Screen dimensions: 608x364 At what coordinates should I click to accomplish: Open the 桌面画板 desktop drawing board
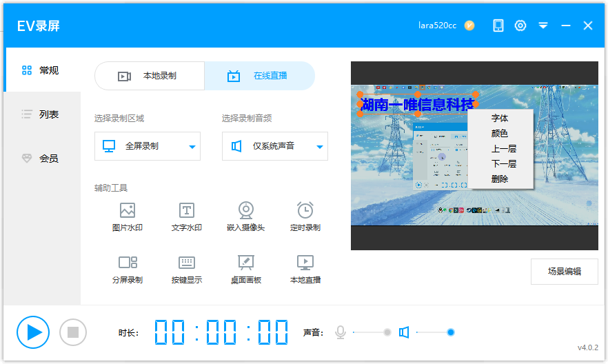click(245, 263)
